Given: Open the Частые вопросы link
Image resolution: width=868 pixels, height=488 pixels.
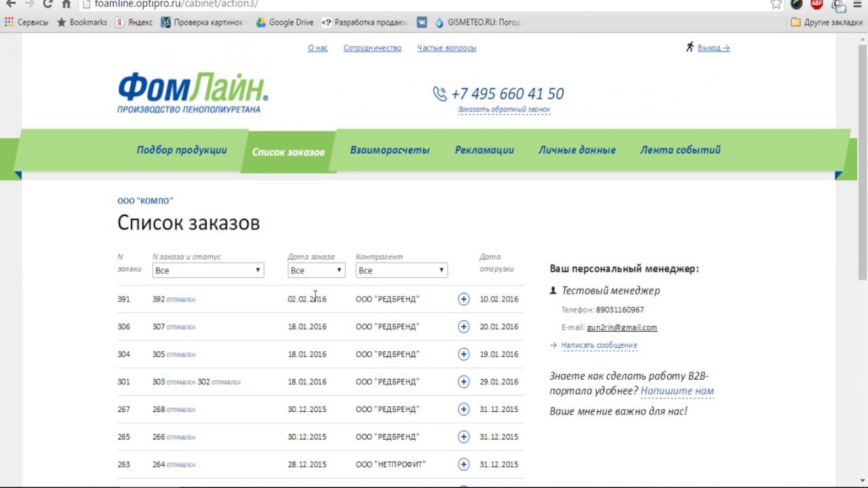Looking at the screenshot, I should pyautogui.click(x=446, y=48).
